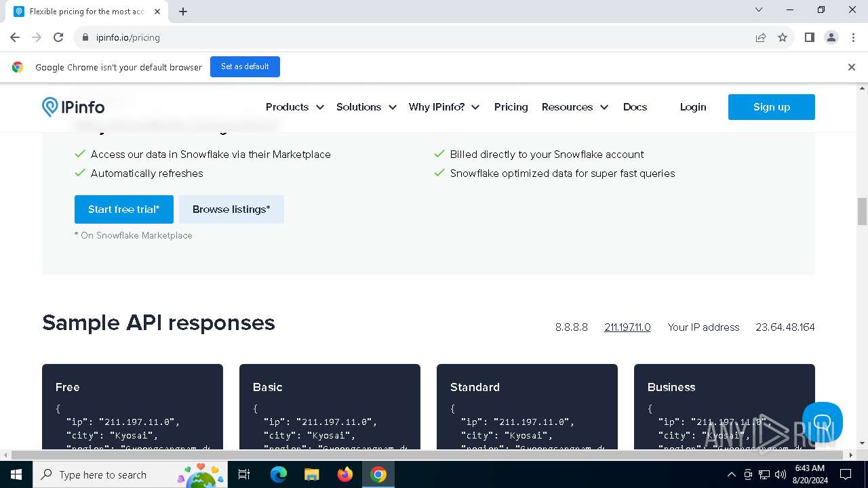Click Browse listings button

click(231, 209)
